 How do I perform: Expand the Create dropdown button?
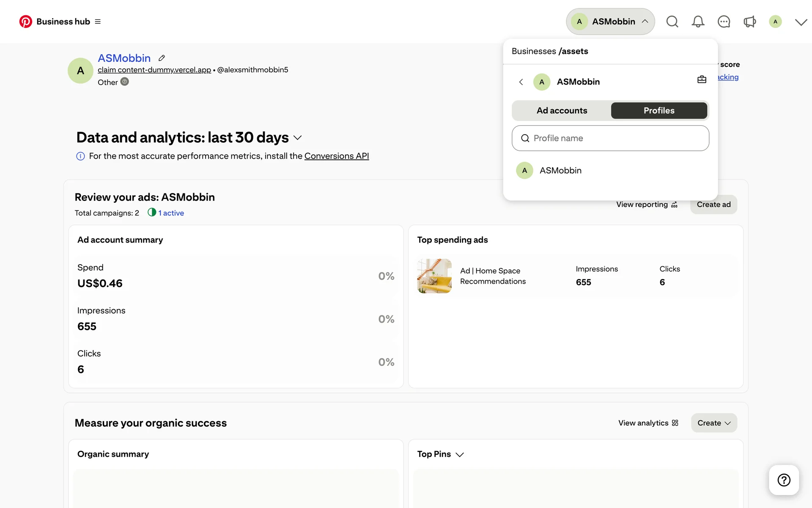(x=714, y=423)
